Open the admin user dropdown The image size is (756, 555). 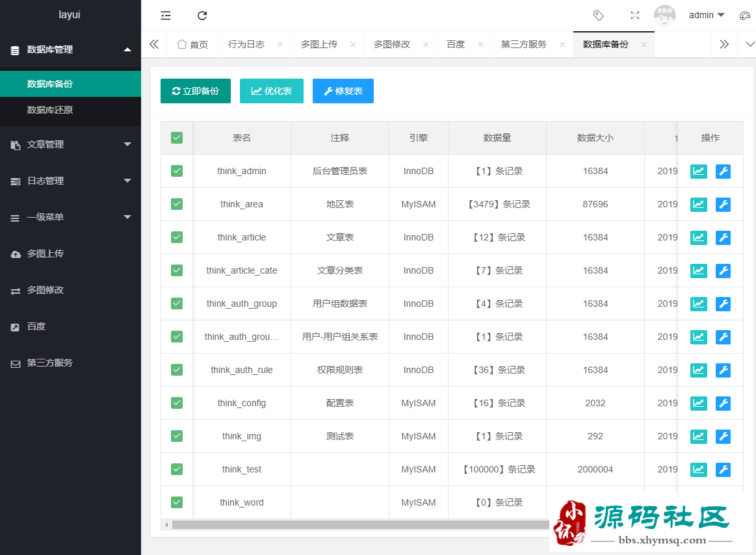click(x=707, y=16)
